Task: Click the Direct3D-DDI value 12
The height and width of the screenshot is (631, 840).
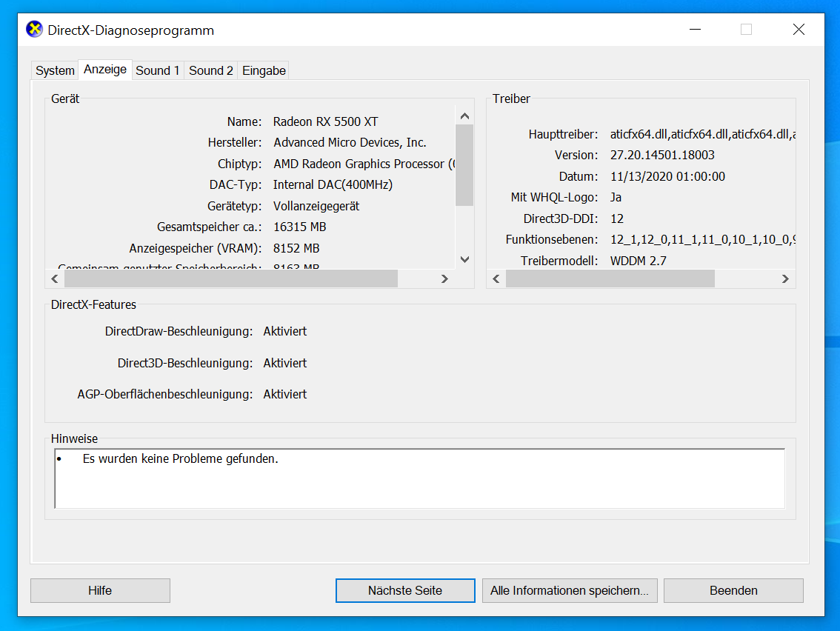Action: [616, 218]
